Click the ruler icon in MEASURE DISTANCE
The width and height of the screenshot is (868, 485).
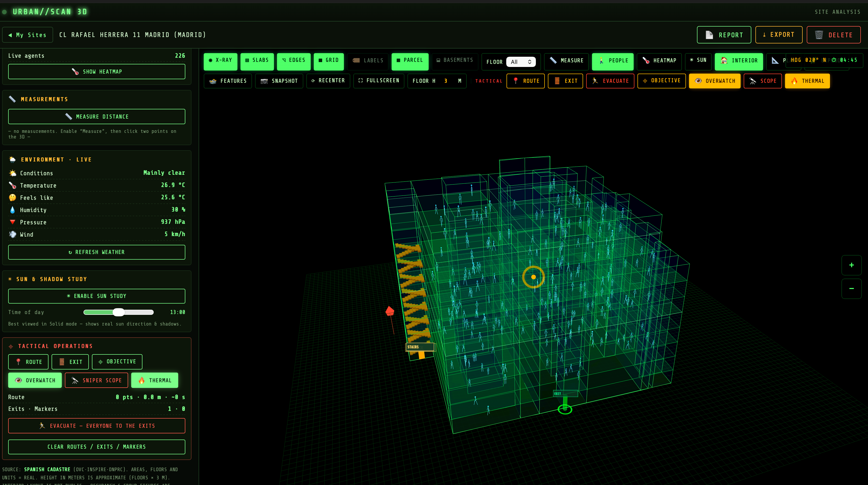point(69,116)
